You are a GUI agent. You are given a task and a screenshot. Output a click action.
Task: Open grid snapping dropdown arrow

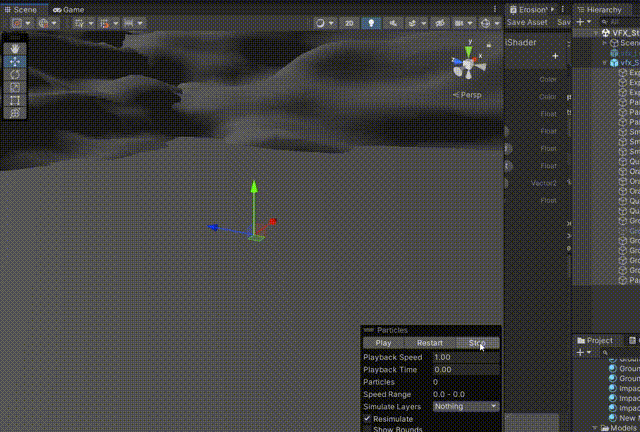coord(116,23)
